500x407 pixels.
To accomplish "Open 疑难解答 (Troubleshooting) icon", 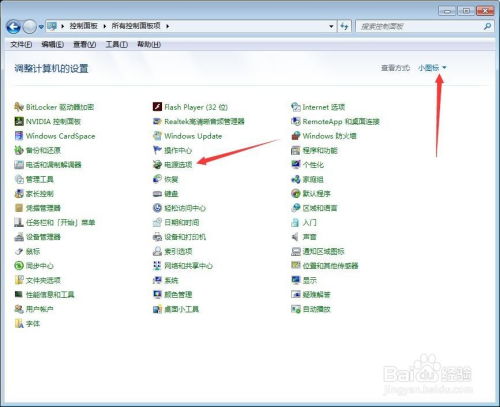I will click(296, 295).
